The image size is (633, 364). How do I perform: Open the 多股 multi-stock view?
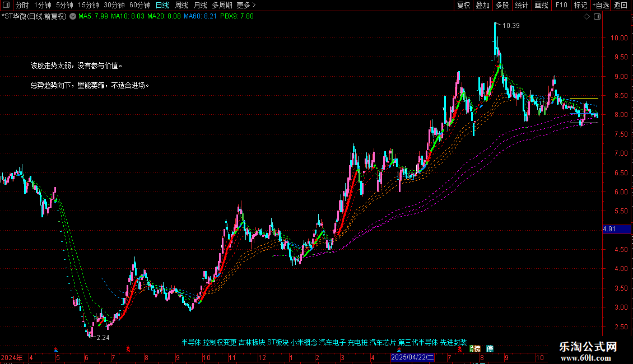[502, 5]
